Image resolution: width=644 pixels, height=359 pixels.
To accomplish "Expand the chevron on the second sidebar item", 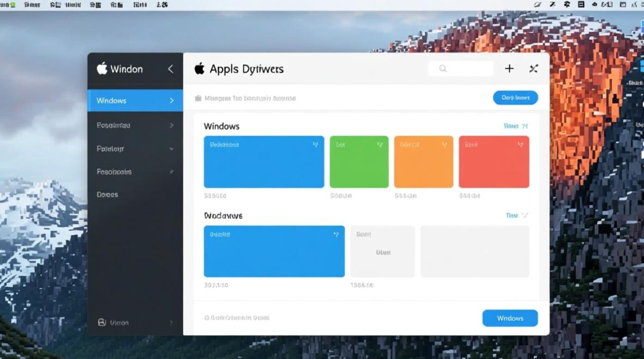I will pyautogui.click(x=172, y=125).
